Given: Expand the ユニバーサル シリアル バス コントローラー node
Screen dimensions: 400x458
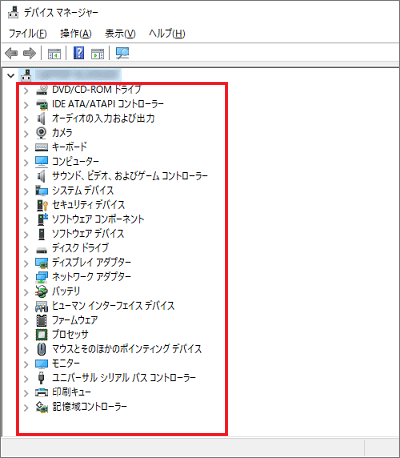Looking at the screenshot, I should 26,379.
